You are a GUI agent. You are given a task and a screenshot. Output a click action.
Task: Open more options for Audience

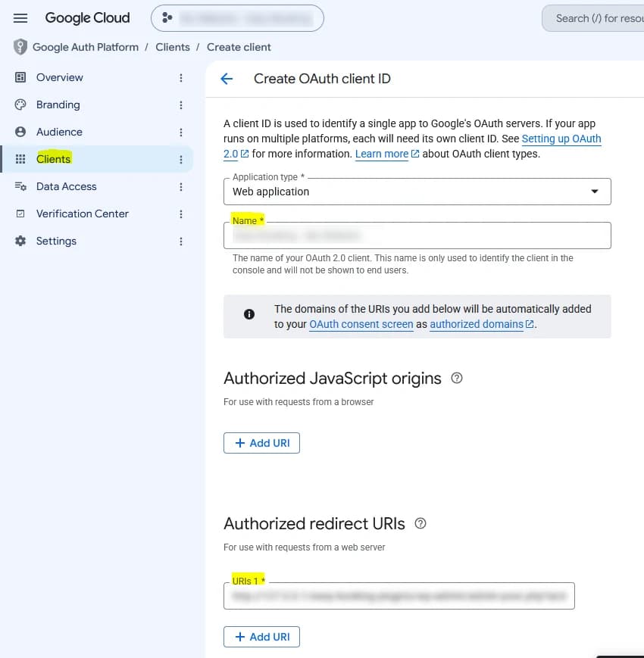pos(181,133)
